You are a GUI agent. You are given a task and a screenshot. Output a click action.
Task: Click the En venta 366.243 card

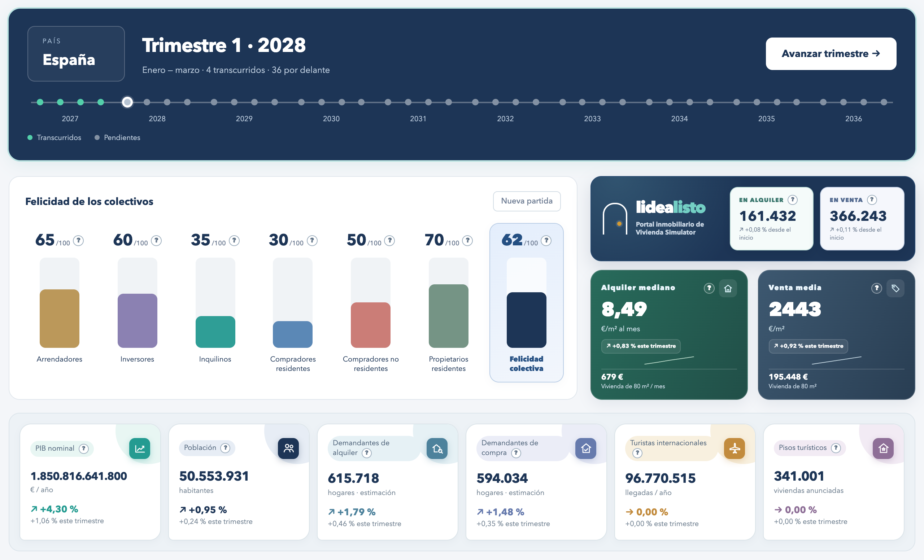[862, 219]
